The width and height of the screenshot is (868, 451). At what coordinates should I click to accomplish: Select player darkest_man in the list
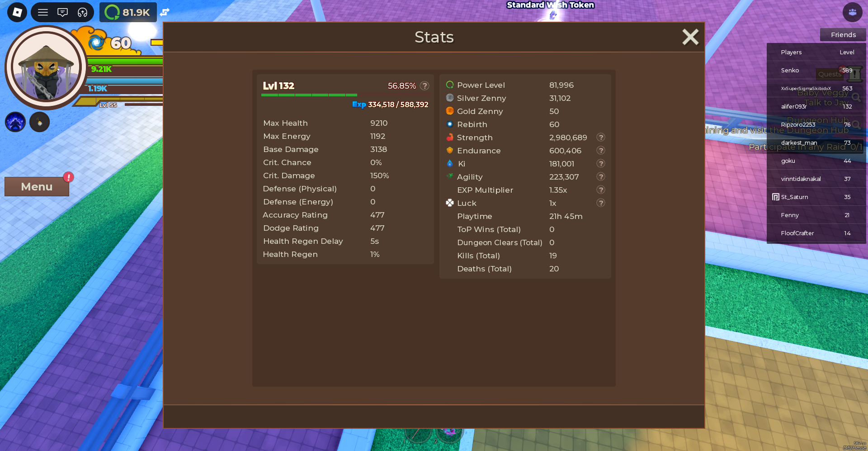[816, 142]
